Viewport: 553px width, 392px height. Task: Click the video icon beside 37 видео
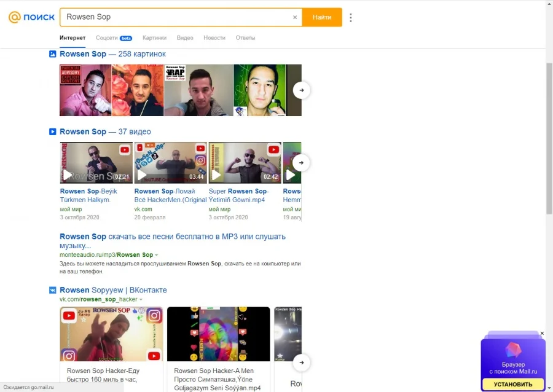click(53, 131)
